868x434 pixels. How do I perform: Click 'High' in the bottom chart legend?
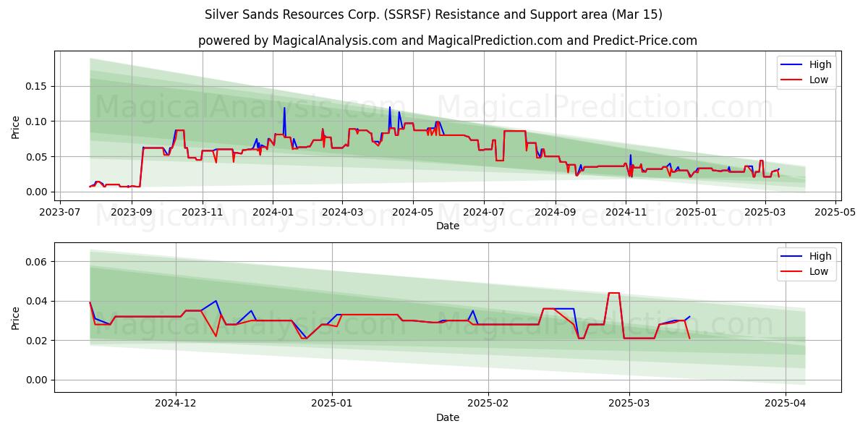point(820,256)
